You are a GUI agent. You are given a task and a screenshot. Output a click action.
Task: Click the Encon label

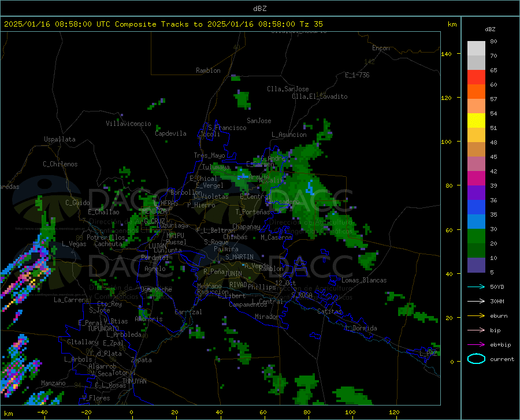click(x=381, y=48)
